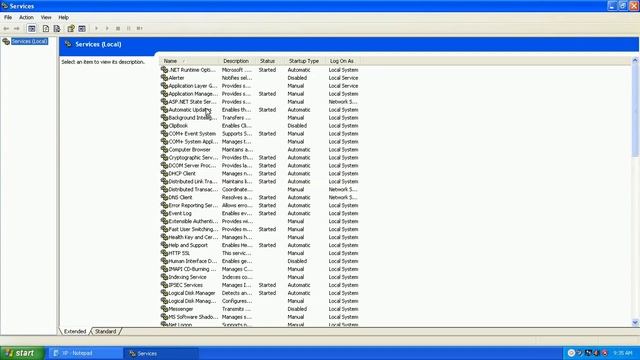Open the Action menu
This screenshot has height=360, width=640.
[x=26, y=18]
